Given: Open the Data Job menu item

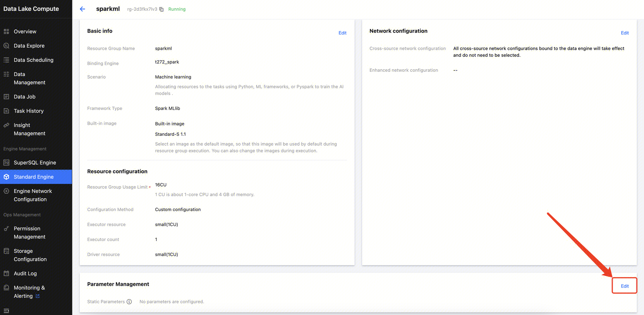Looking at the screenshot, I should click(x=24, y=97).
